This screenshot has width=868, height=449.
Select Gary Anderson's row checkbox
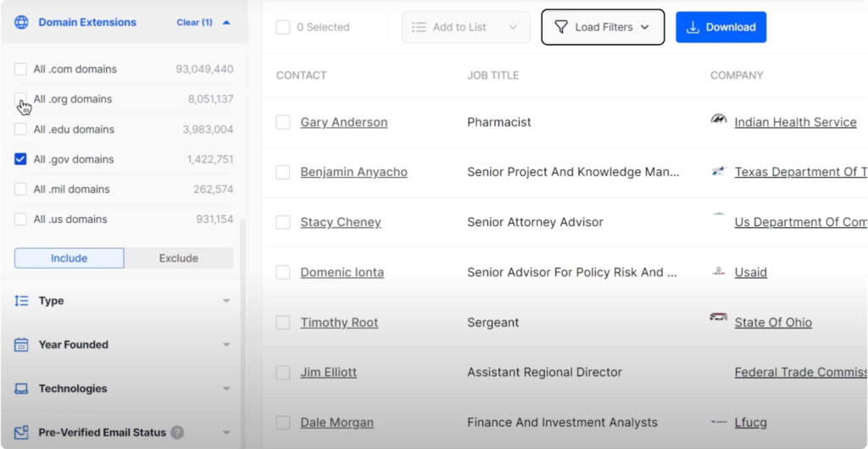point(283,122)
